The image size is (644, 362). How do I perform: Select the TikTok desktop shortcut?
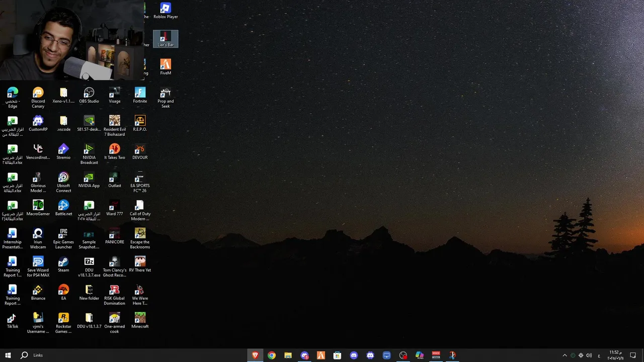[x=13, y=321]
